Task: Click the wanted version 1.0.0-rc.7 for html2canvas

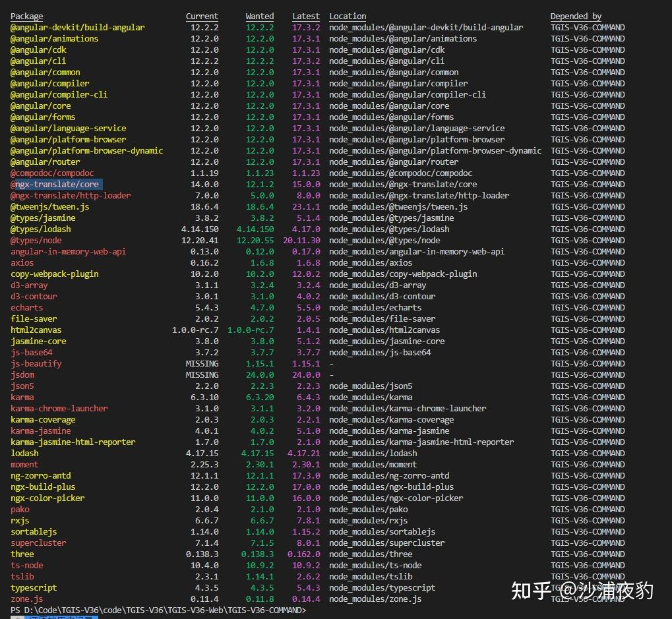Action: click(251, 330)
